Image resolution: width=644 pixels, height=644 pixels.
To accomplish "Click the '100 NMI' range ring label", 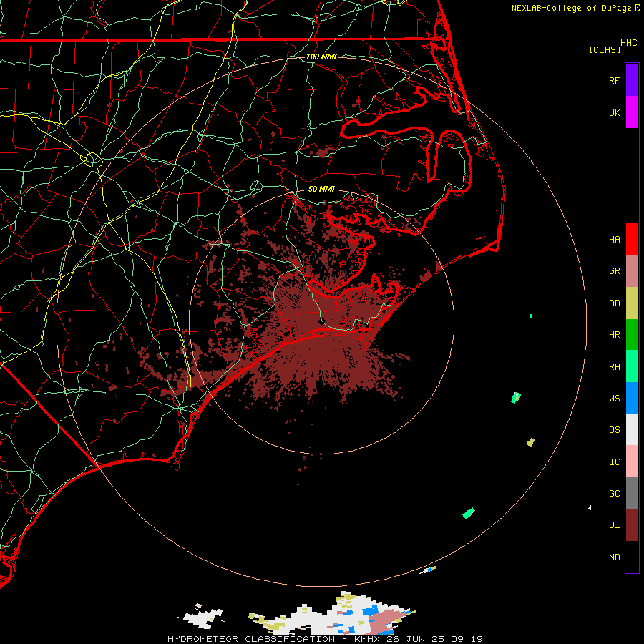I will [x=321, y=57].
